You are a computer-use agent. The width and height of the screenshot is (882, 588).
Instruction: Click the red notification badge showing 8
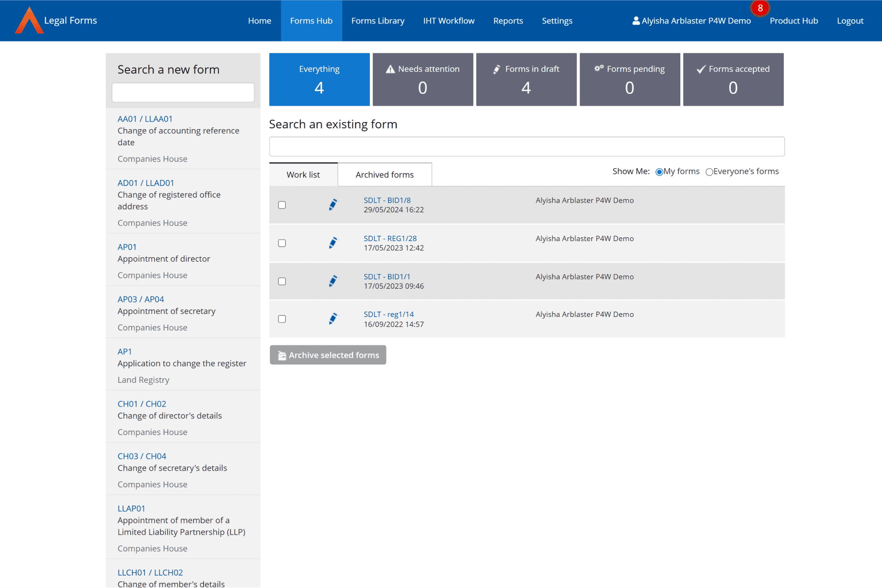[x=760, y=8]
